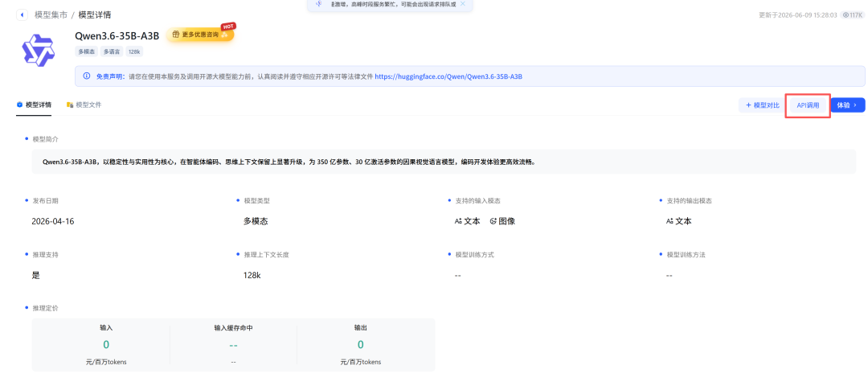Click the notification speaker icon in the banner
This screenshot has width=868, height=390.
point(318,4)
